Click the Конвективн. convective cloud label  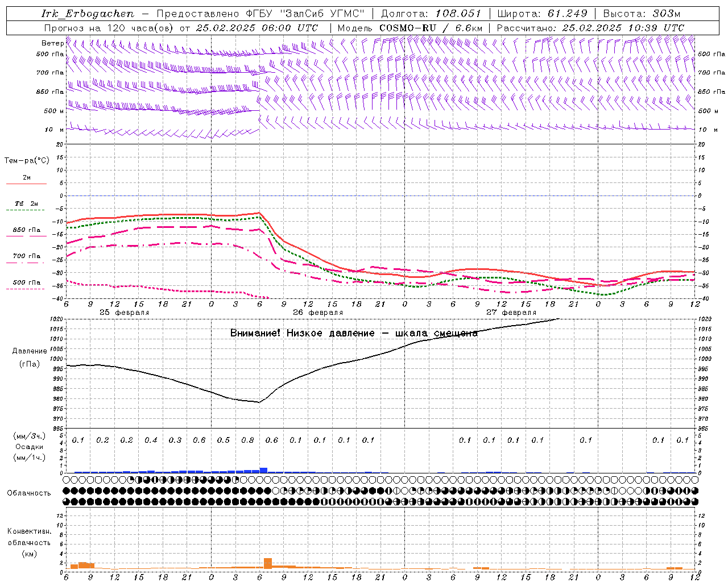pyautogui.click(x=29, y=532)
